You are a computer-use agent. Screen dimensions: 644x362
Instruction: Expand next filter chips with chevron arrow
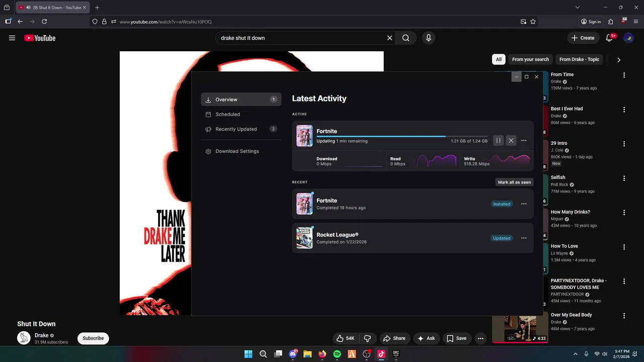pos(619,59)
